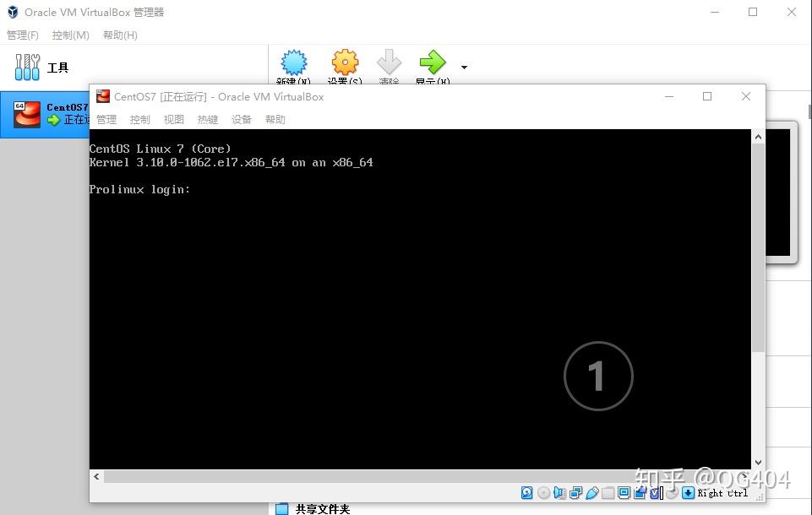The image size is (812, 515).
Task: Click the New (新建) virtual machine icon
Action: tap(294, 62)
